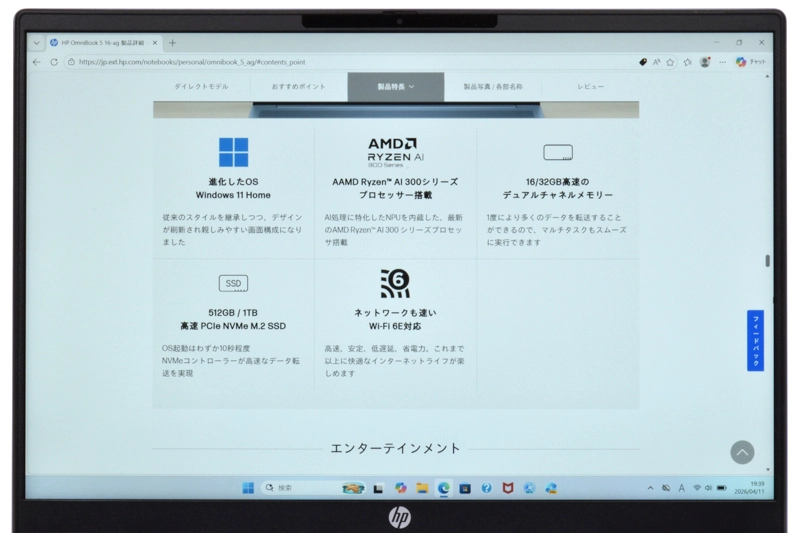Open the shopping price tag icon
The width and height of the screenshot is (800, 533).
click(x=643, y=62)
